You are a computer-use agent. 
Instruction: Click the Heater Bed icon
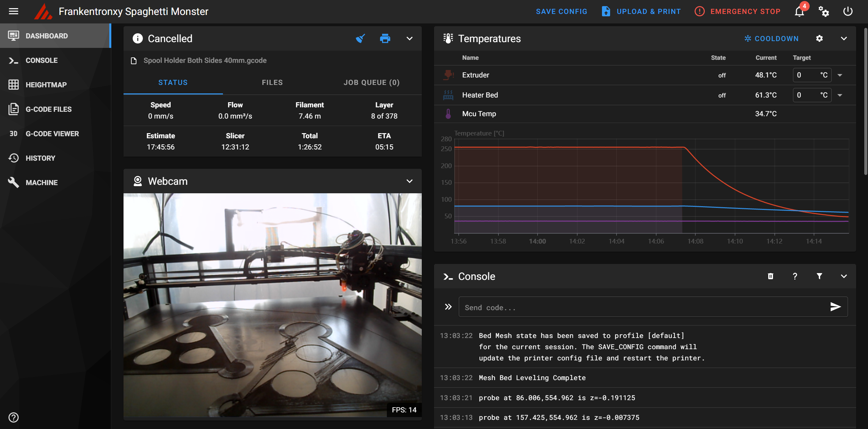tap(448, 95)
